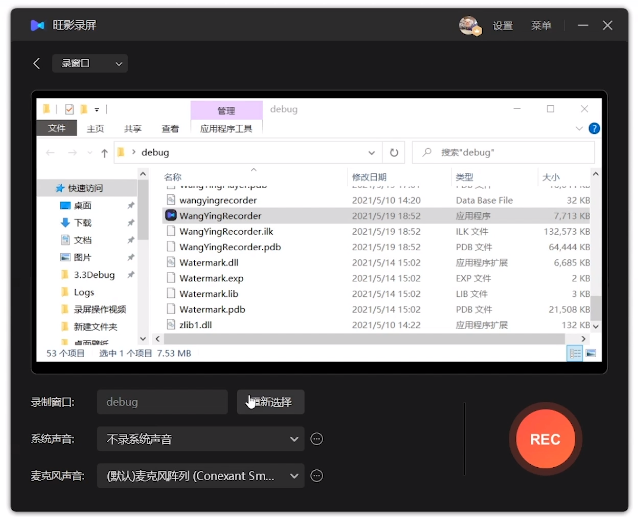Click the refresh button in address bar
The width and height of the screenshot is (638, 524).
393,153
